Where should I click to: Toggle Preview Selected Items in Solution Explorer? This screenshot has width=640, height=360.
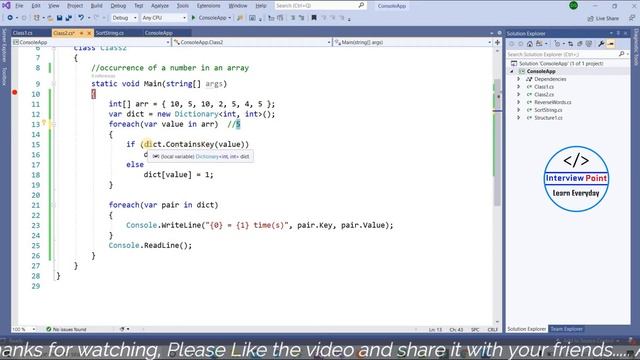tap(611, 44)
